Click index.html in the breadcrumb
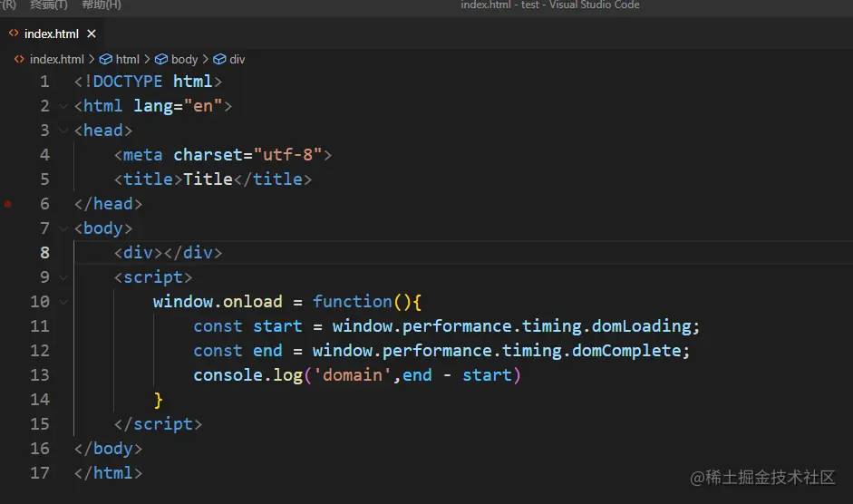Screen dimensions: 853x504 tap(56, 59)
